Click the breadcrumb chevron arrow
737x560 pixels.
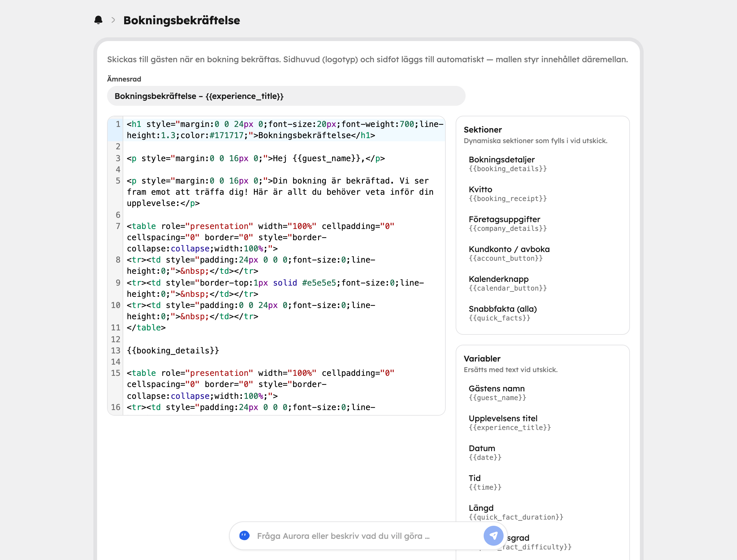click(x=113, y=20)
